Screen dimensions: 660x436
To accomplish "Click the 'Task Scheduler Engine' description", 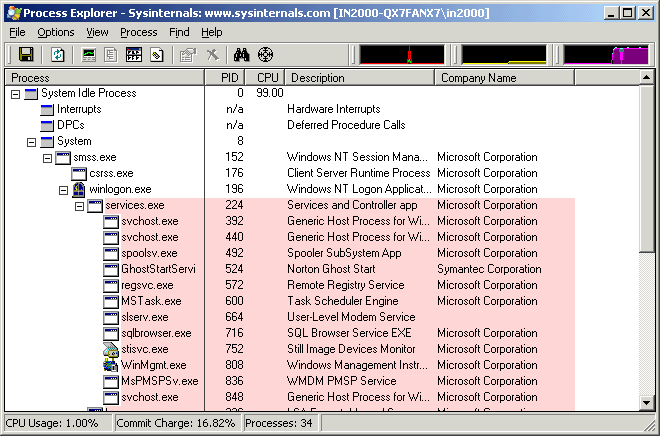I will point(343,301).
